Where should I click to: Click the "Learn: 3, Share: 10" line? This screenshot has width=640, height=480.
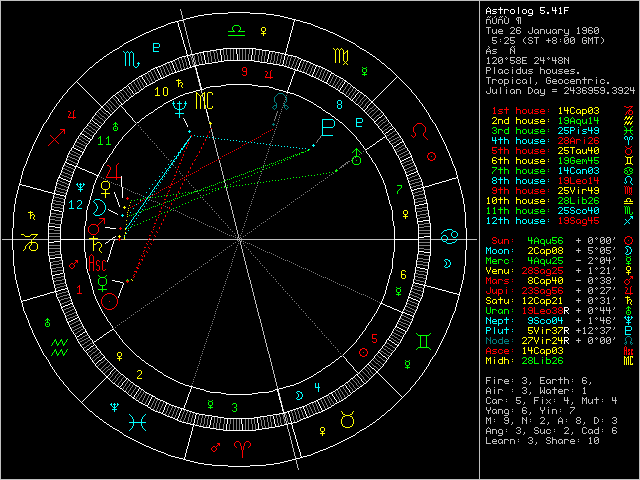[x=542, y=441]
